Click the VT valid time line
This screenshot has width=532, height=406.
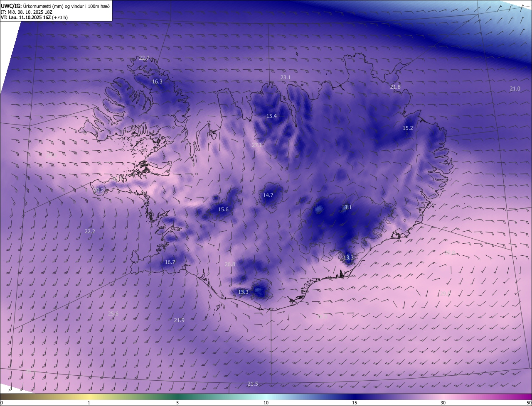coord(34,17)
